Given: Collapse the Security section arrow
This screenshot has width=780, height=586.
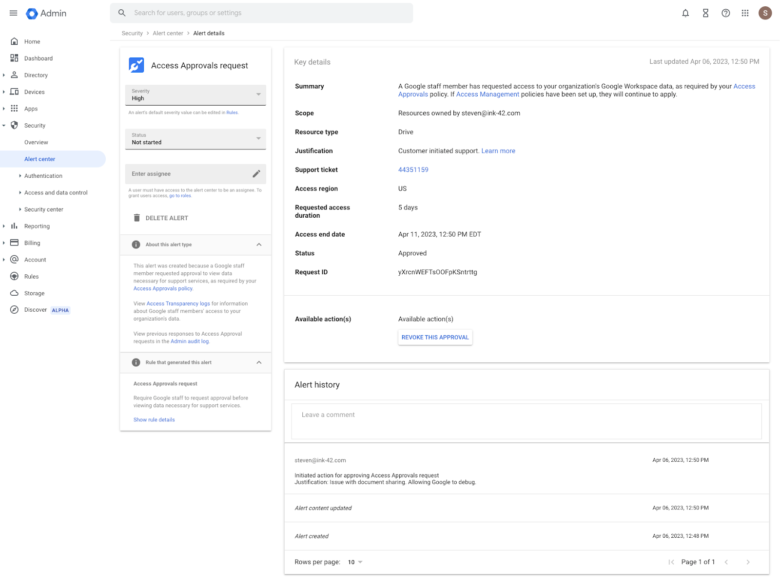Looking at the screenshot, I should coord(4,125).
